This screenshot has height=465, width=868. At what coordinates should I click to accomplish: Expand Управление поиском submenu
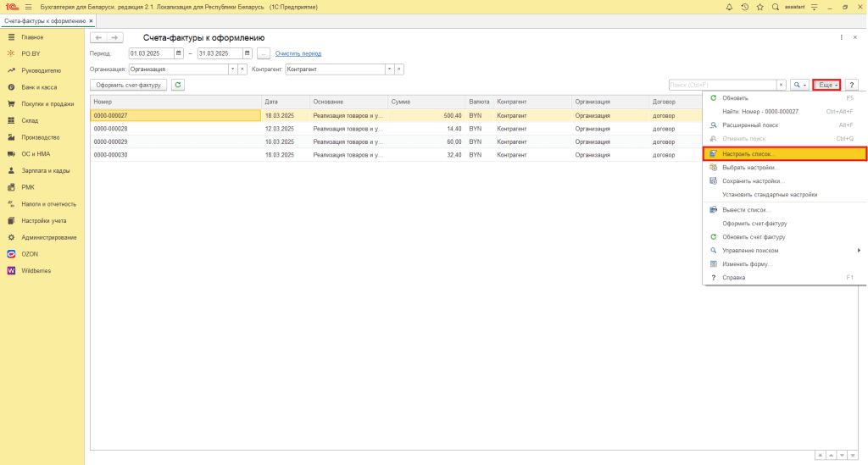[784, 251]
